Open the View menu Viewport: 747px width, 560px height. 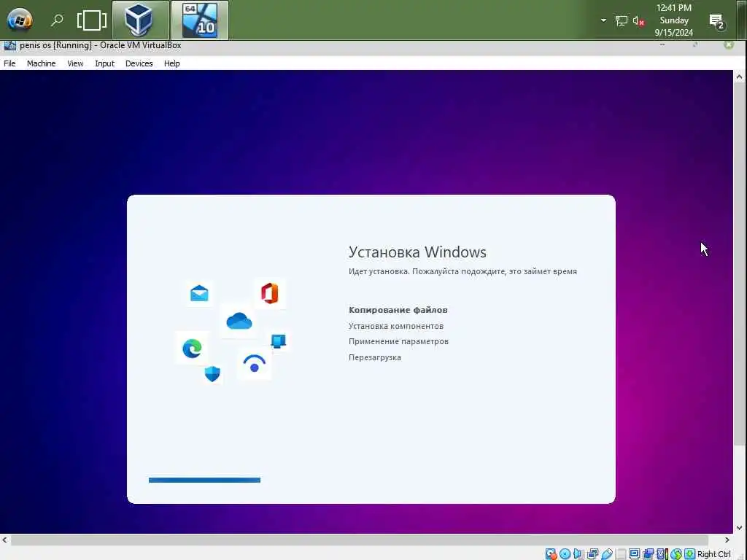click(75, 63)
